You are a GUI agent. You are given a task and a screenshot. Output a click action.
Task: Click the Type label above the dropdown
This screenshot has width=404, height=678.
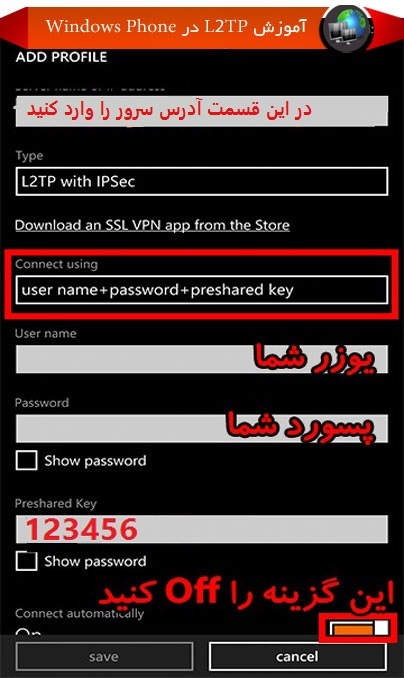pyautogui.click(x=29, y=156)
